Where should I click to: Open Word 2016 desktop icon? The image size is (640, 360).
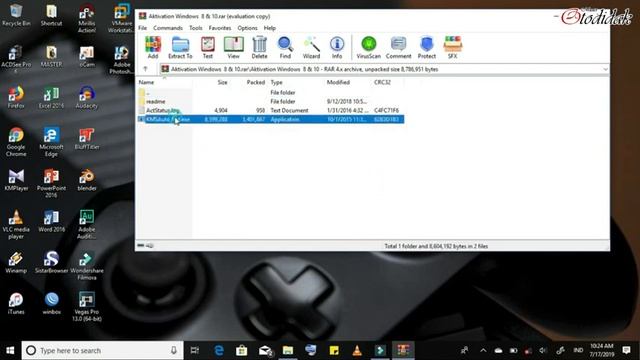51,221
